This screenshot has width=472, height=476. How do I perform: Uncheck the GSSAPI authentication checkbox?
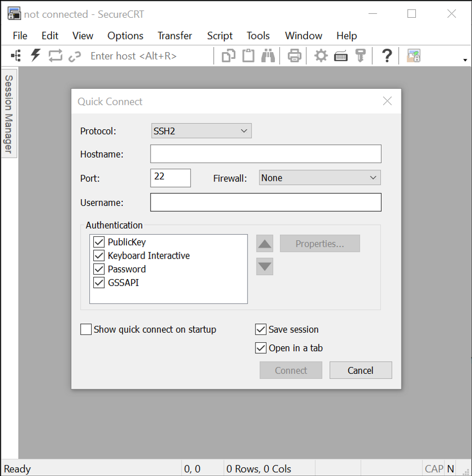click(99, 282)
